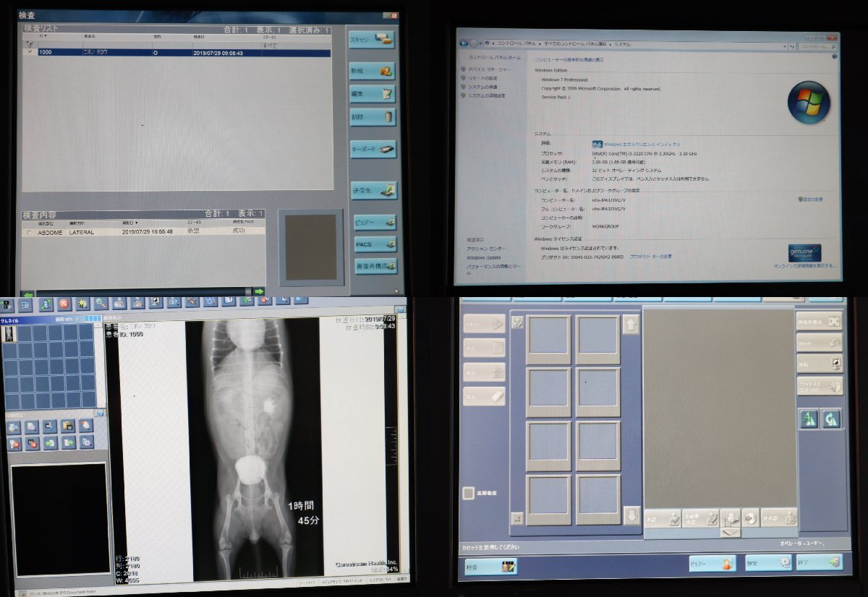The image size is (868, 597).
Task: Send to PACS using the PACS button
Action: pyautogui.click(x=375, y=244)
